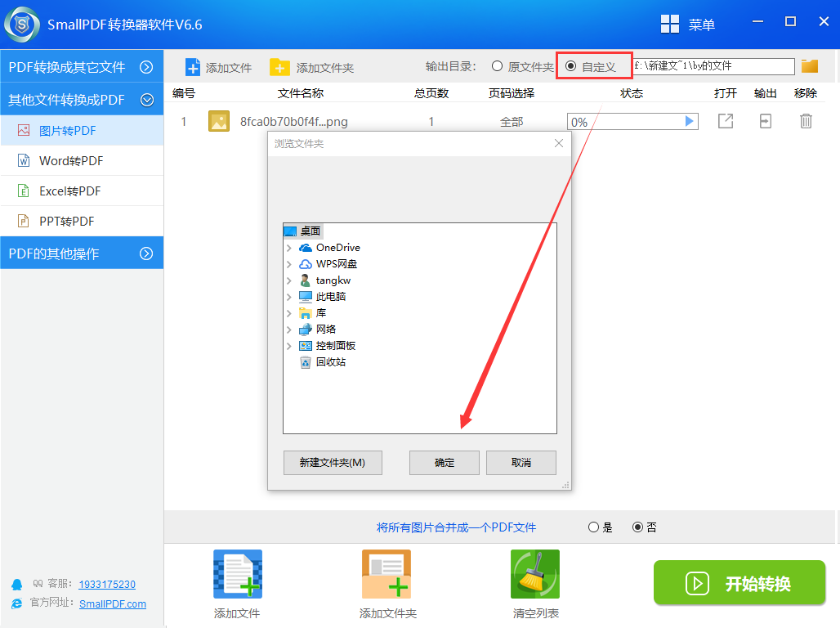Choose 否 for merging images
This screenshot has height=628, width=840.
[x=637, y=527]
